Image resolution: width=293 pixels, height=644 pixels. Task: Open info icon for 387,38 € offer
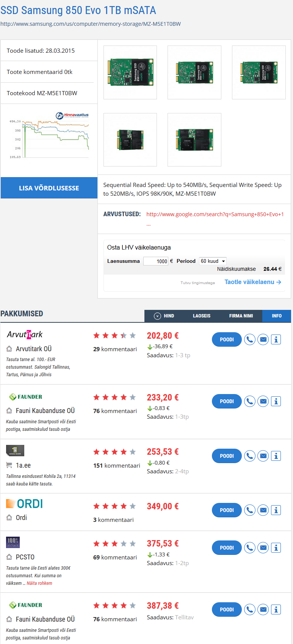(x=276, y=609)
